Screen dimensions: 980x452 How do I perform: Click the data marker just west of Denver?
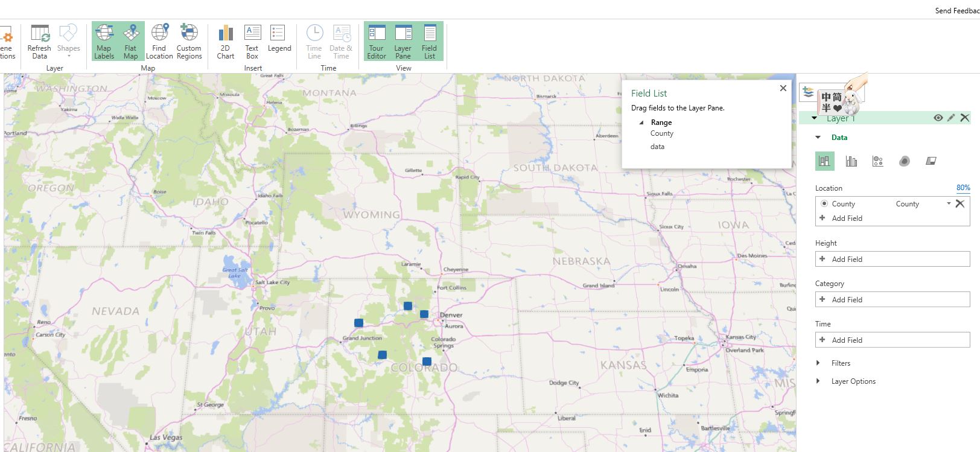click(x=424, y=314)
